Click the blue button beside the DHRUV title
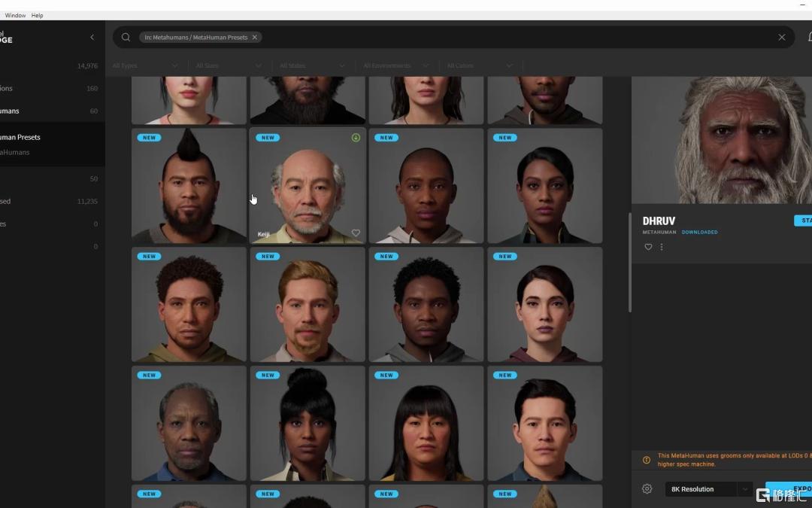812x508 pixels. [x=803, y=221]
